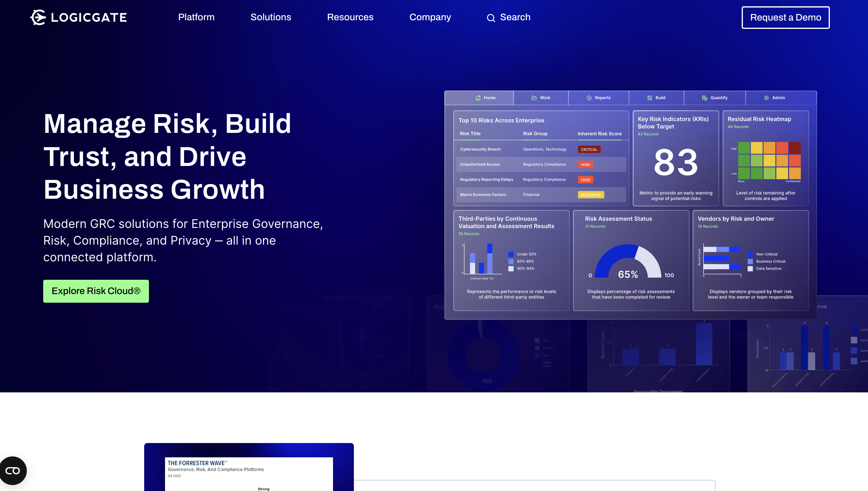Click the HIGH badge for Regulatory Reporting Delays

[585, 180]
